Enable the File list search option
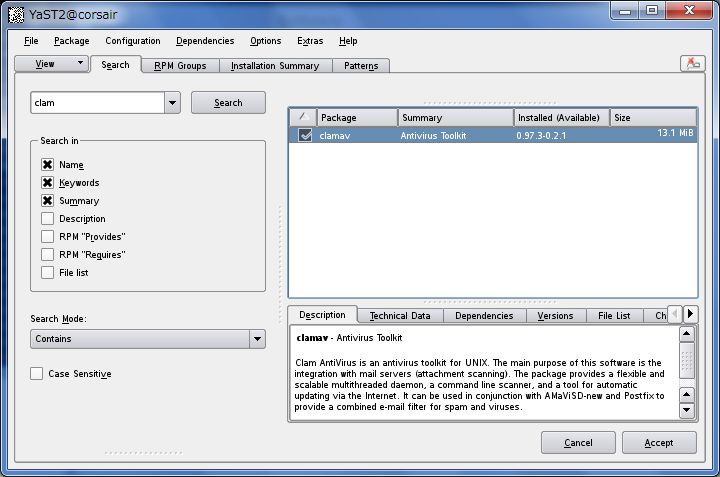The width and height of the screenshot is (720, 477). pyautogui.click(x=47, y=272)
